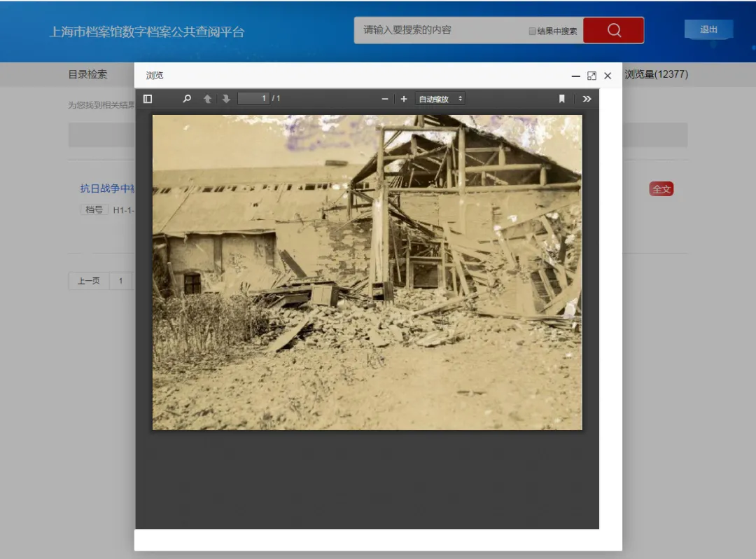Image resolution: width=756 pixels, height=559 pixels.
Task: Go to previous page arrow
Action: tap(207, 99)
